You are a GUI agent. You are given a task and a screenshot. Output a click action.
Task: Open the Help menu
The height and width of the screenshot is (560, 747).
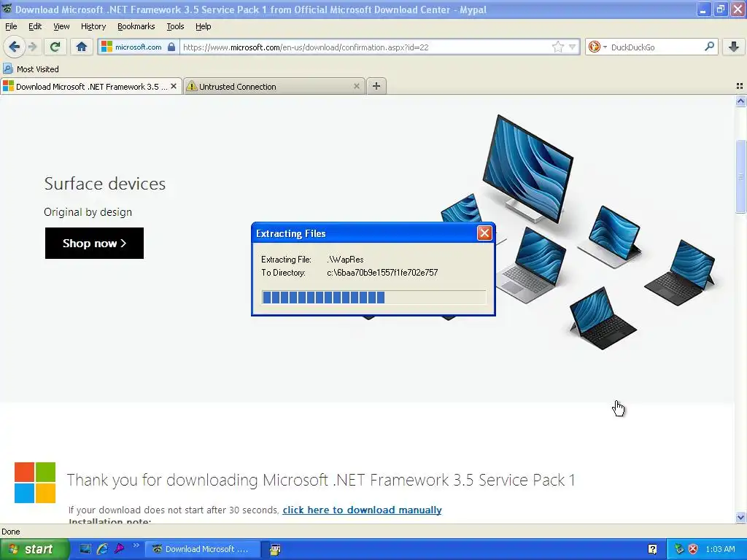(x=204, y=26)
